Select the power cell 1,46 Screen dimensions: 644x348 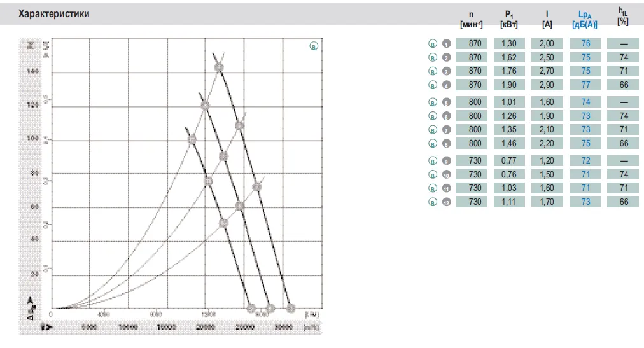tap(509, 144)
